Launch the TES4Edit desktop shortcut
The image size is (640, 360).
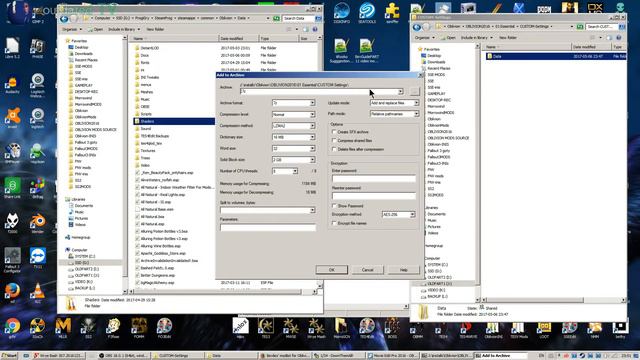point(367,328)
